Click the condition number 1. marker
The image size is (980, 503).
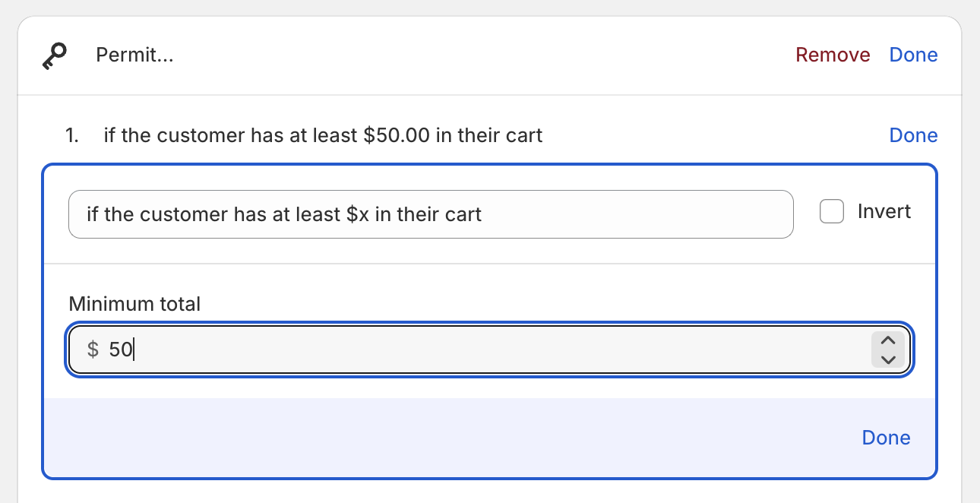coord(72,135)
